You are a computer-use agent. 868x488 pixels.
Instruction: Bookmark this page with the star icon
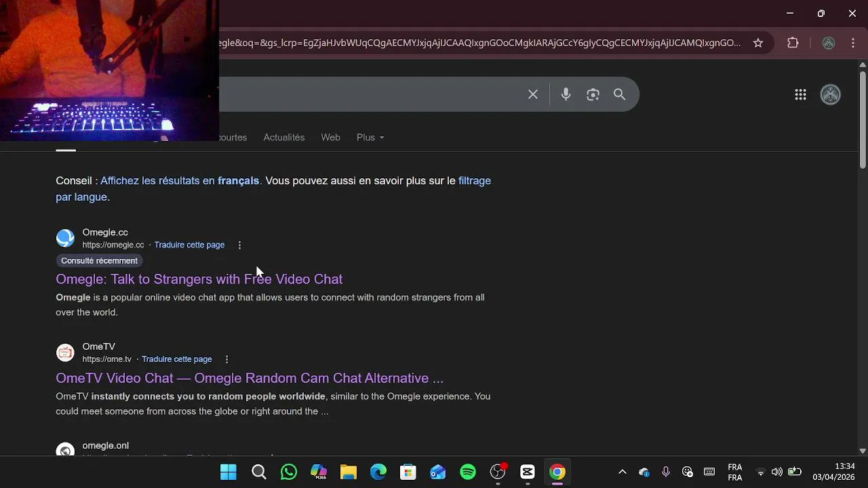click(x=758, y=43)
